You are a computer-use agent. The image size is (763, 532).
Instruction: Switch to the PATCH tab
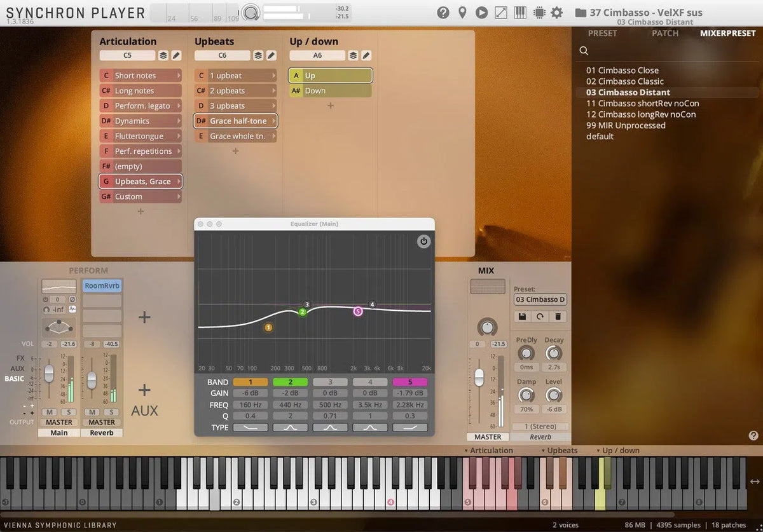[664, 33]
